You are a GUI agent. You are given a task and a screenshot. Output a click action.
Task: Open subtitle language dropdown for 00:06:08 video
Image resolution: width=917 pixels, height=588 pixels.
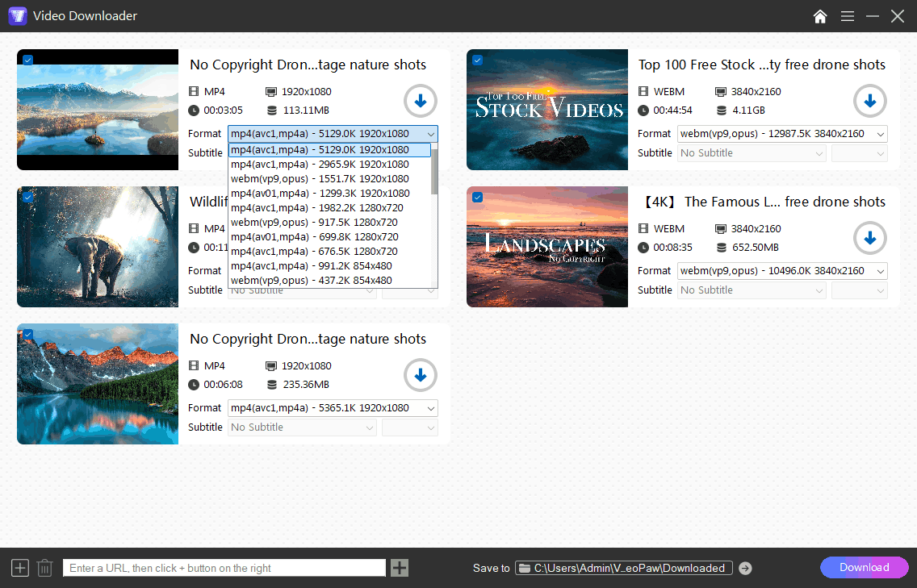point(410,427)
